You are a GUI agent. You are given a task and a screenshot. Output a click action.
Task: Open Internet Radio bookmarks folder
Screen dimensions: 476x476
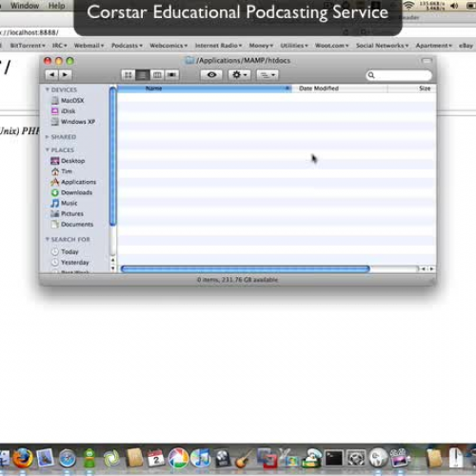click(x=218, y=46)
